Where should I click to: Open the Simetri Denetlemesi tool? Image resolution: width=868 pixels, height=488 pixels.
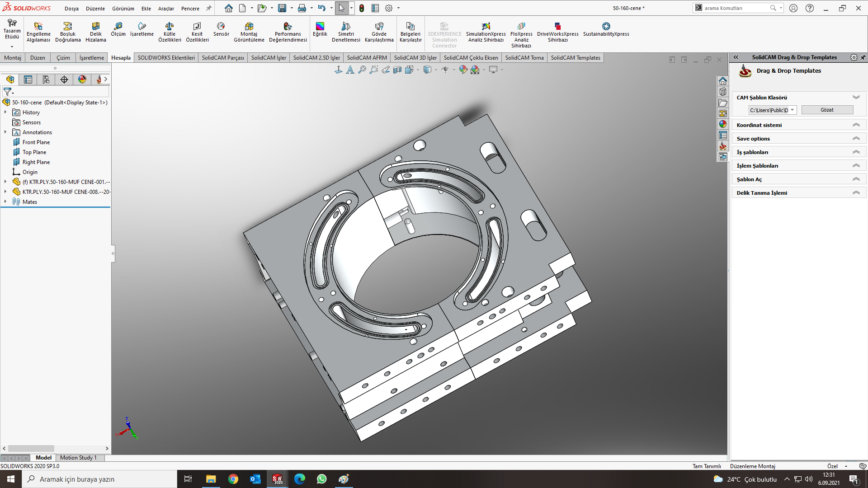point(346,32)
